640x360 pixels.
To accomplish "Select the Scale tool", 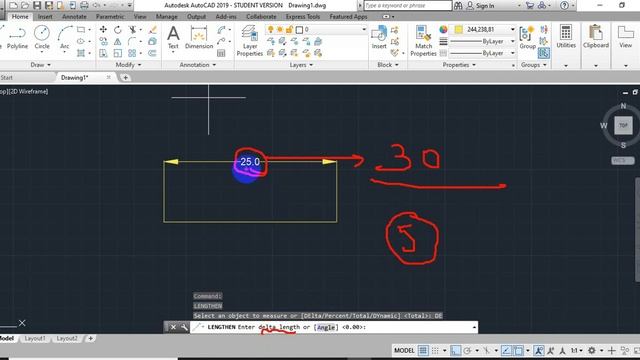I will pos(118,53).
